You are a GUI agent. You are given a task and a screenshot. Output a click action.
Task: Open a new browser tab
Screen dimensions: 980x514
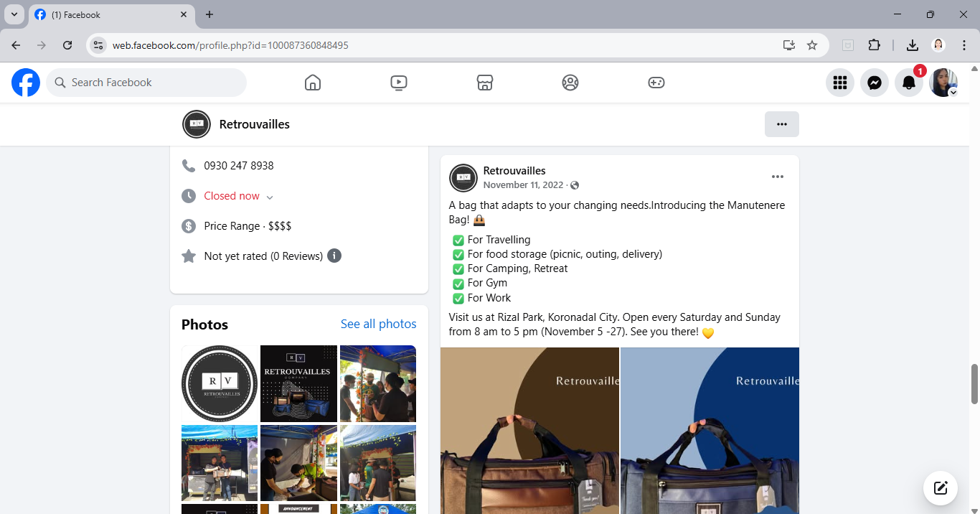209,14
